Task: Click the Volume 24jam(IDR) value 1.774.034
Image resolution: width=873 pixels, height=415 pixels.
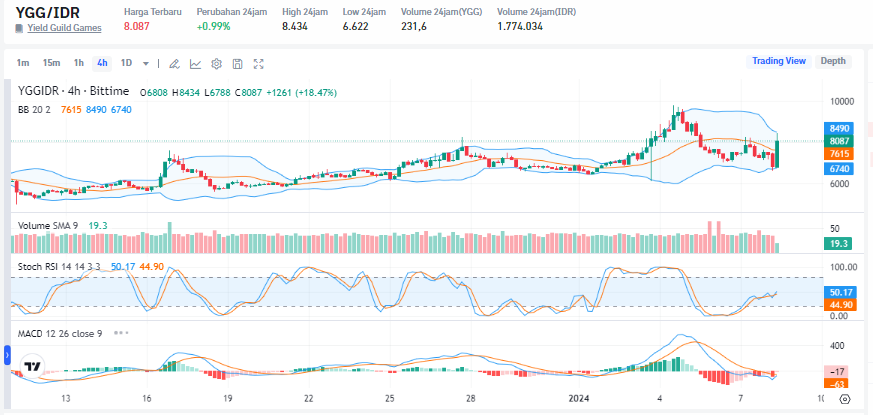Action: click(x=520, y=26)
